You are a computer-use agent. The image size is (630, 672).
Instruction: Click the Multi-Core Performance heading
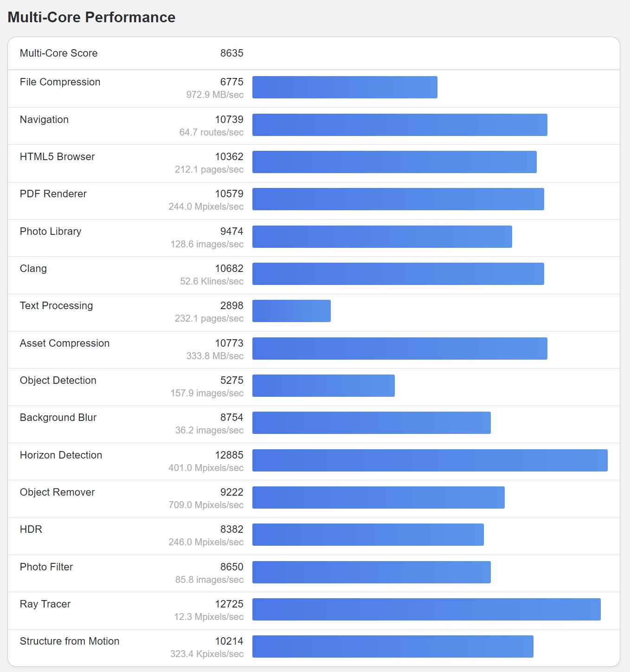tap(91, 17)
